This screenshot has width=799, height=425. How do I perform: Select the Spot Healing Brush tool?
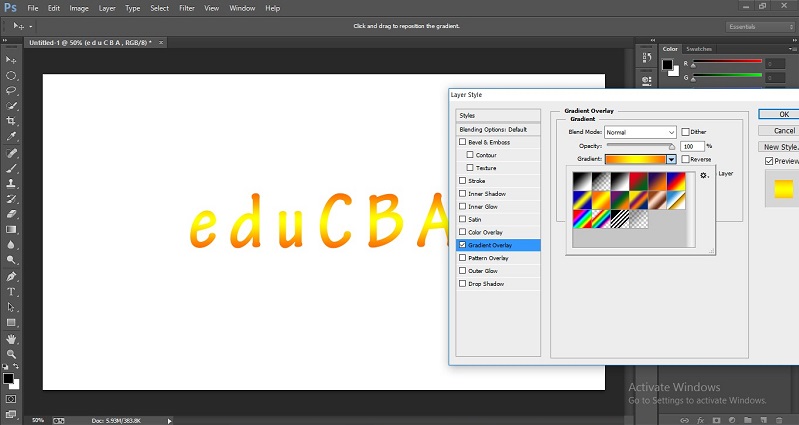tap(11, 153)
